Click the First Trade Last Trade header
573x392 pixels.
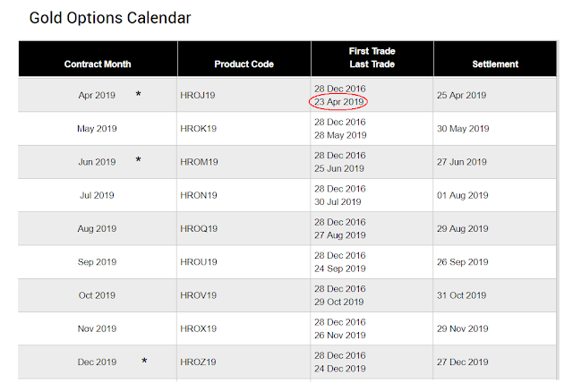tap(372, 58)
